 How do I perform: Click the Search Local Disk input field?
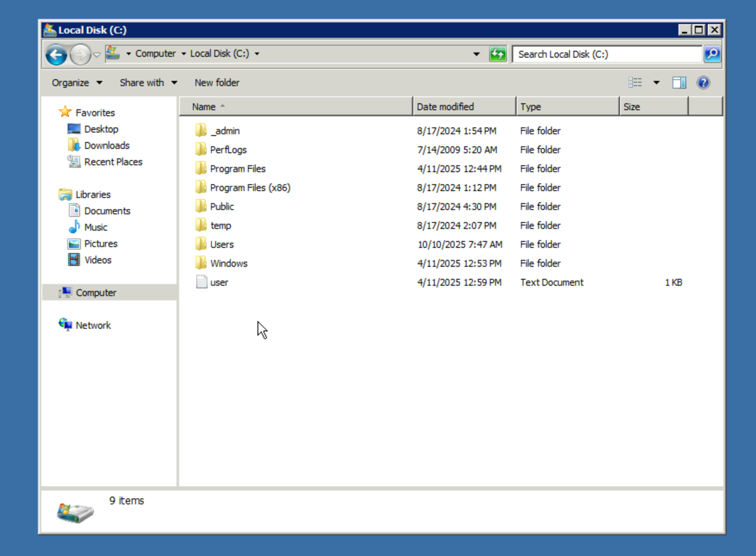pyautogui.click(x=607, y=54)
